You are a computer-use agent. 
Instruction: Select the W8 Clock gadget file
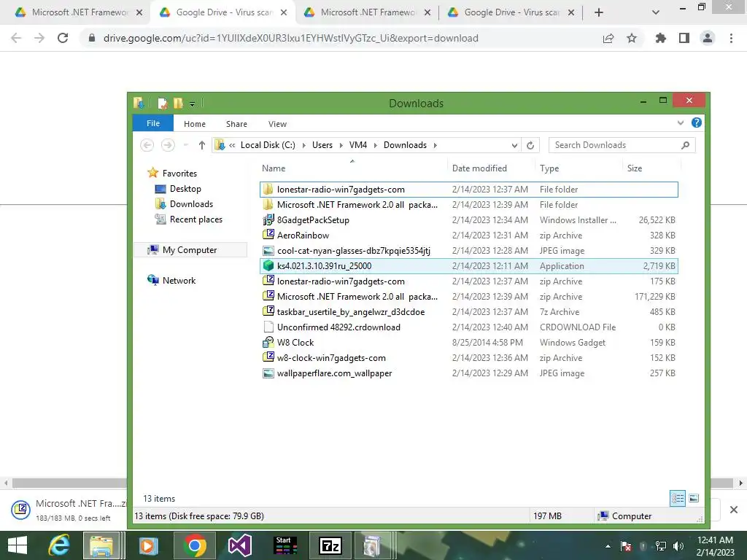tap(469, 343)
